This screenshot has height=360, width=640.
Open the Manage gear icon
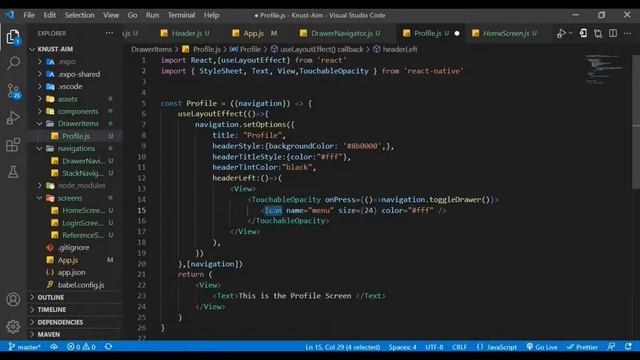tap(13, 326)
